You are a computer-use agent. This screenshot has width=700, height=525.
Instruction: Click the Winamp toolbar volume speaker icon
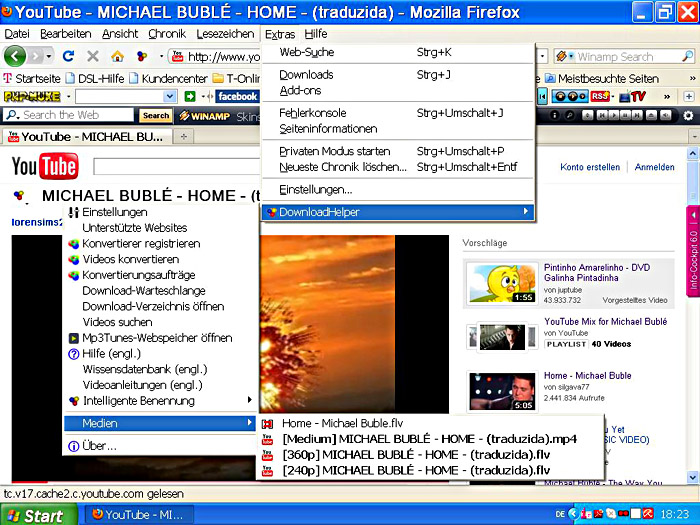tap(666, 115)
